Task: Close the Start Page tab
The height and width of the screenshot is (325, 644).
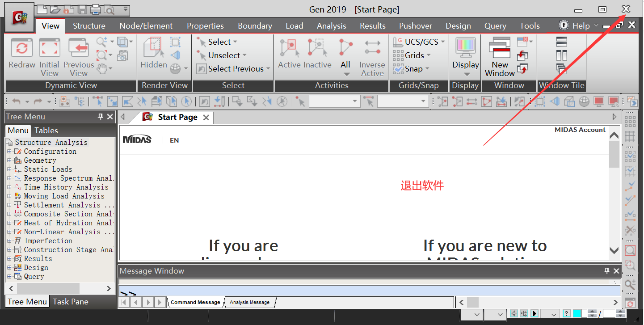Action: point(206,118)
